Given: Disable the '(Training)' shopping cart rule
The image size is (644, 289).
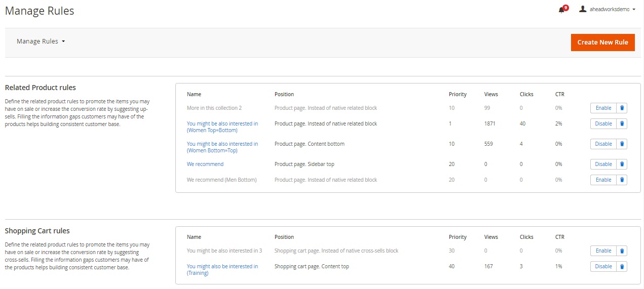Looking at the screenshot, I should point(603,266).
